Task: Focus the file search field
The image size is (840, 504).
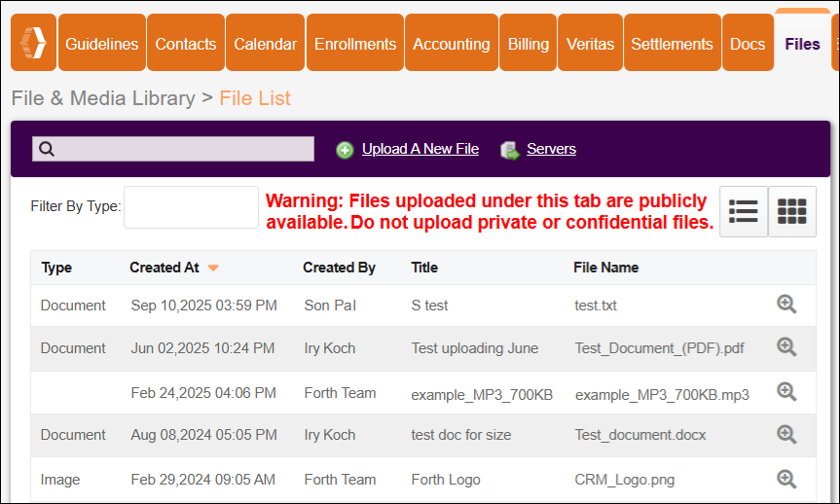Action: pos(173,149)
